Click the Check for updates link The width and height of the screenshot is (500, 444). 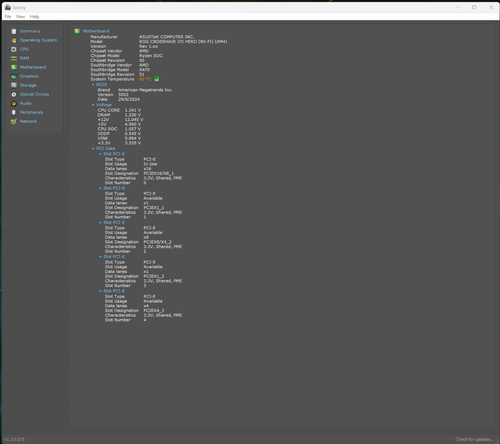pyautogui.click(x=474, y=439)
